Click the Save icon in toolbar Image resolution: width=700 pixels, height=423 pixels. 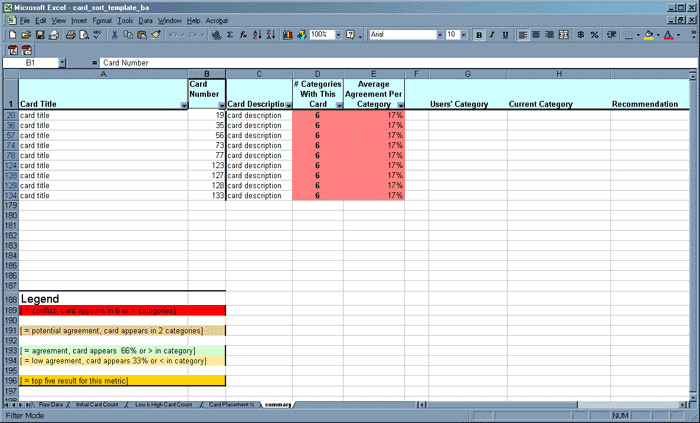point(38,34)
